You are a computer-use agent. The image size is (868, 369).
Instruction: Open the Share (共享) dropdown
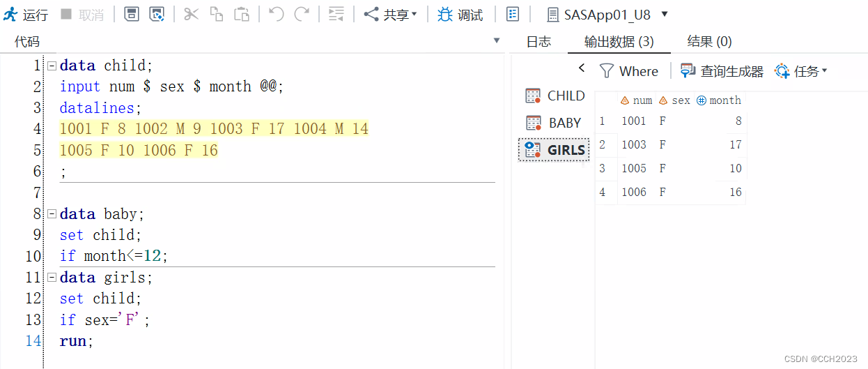click(391, 14)
